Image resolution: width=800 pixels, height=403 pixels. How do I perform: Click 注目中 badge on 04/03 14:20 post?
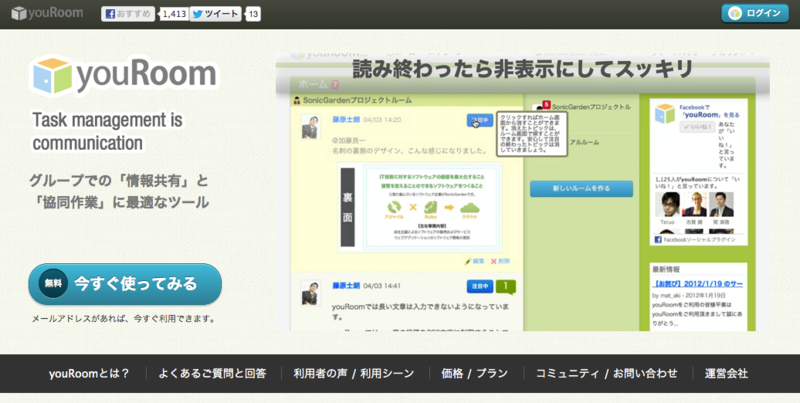click(x=480, y=120)
